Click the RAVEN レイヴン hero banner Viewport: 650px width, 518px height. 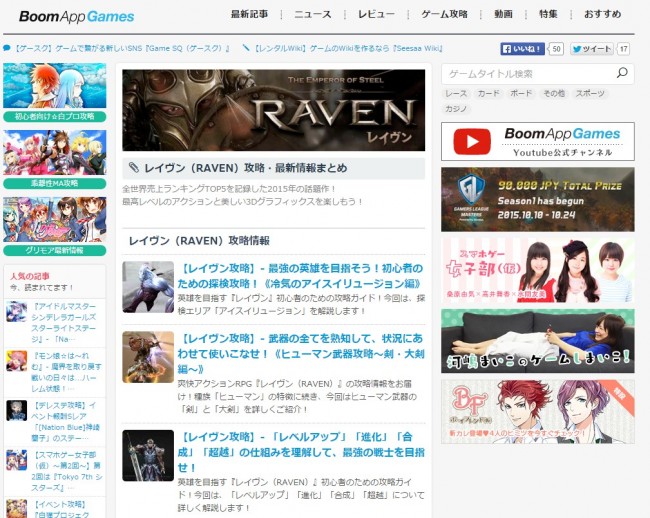274,110
